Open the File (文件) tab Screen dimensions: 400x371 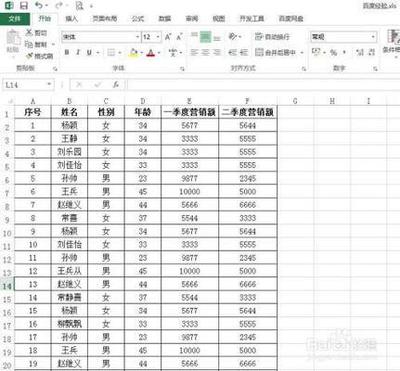15,18
